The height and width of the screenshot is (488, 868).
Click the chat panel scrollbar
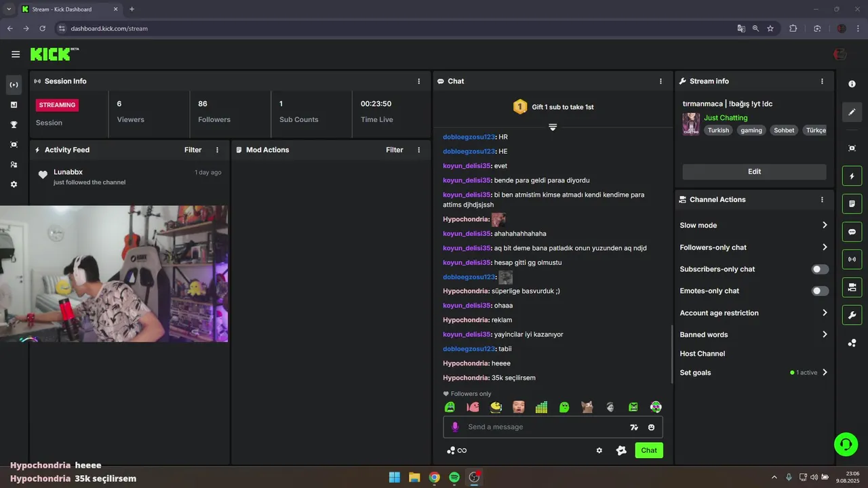[x=671, y=354]
